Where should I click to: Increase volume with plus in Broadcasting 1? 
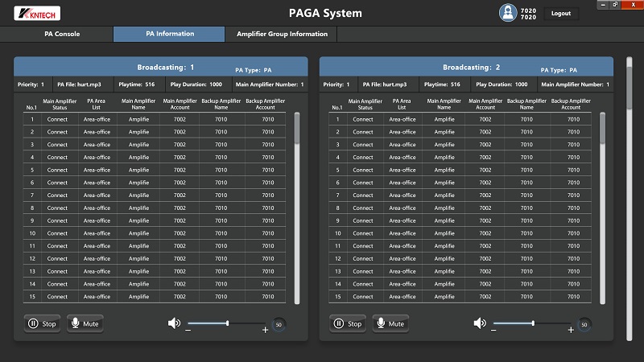[265, 330]
